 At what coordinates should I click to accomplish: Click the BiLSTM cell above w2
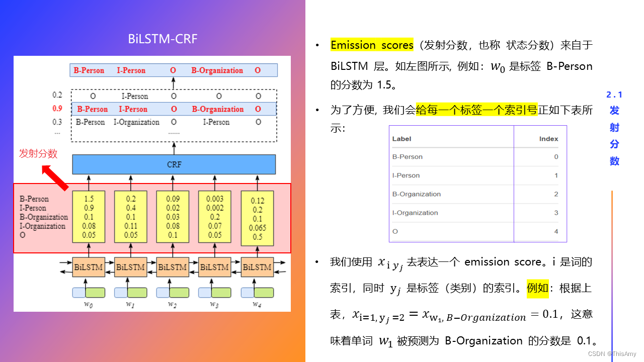pyautogui.click(x=173, y=267)
